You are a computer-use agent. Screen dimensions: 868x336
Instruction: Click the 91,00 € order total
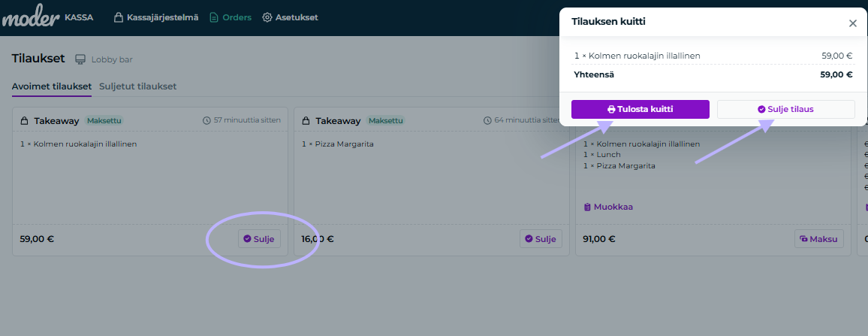pos(599,240)
